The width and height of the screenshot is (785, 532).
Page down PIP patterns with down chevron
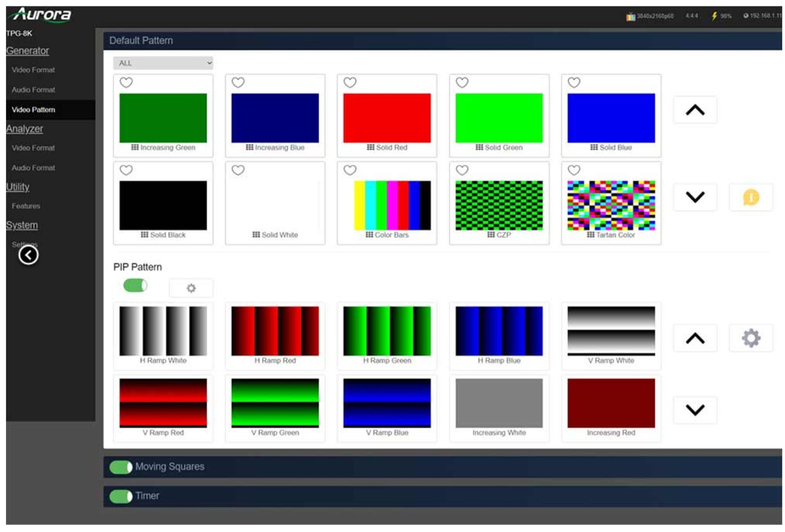pos(695,410)
